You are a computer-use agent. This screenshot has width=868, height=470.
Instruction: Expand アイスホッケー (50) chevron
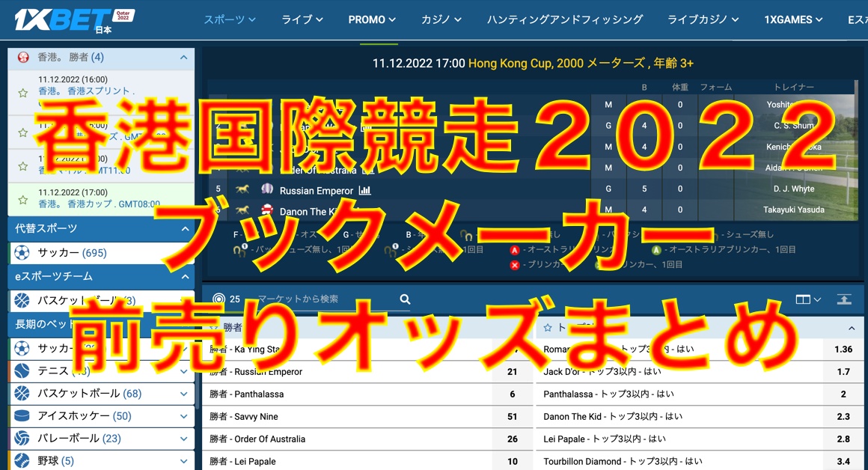click(x=184, y=416)
